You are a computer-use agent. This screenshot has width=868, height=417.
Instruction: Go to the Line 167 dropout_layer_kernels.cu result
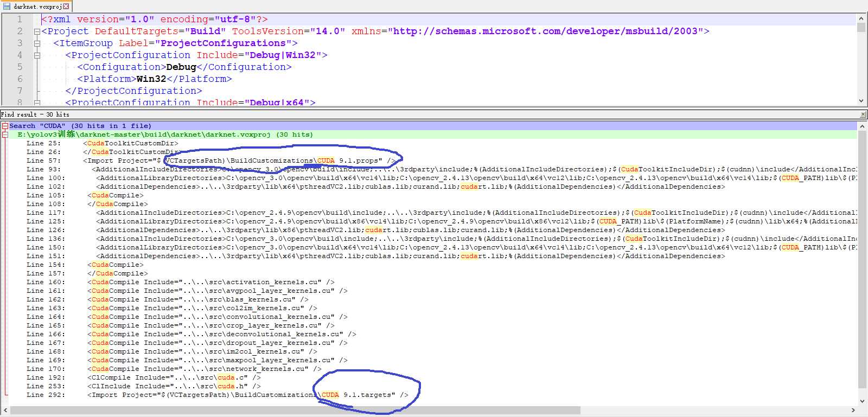(x=187, y=343)
